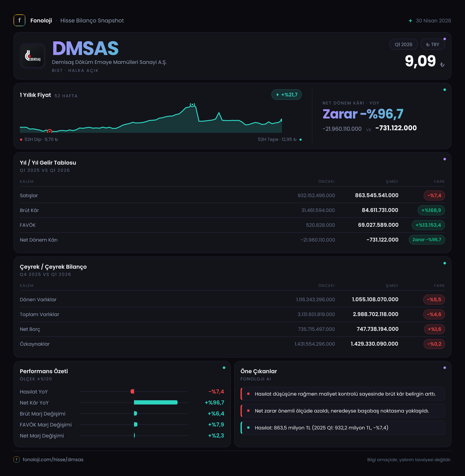Viewport: 465px width, 476px height.
Task: Click the Hasılat YoY -%7,4 value
Action: 216,391
